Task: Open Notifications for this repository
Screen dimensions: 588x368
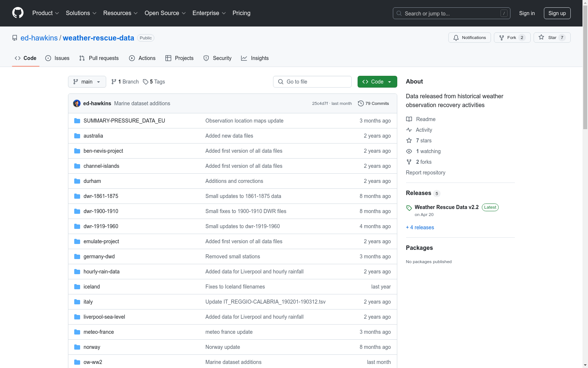Action: click(470, 38)
